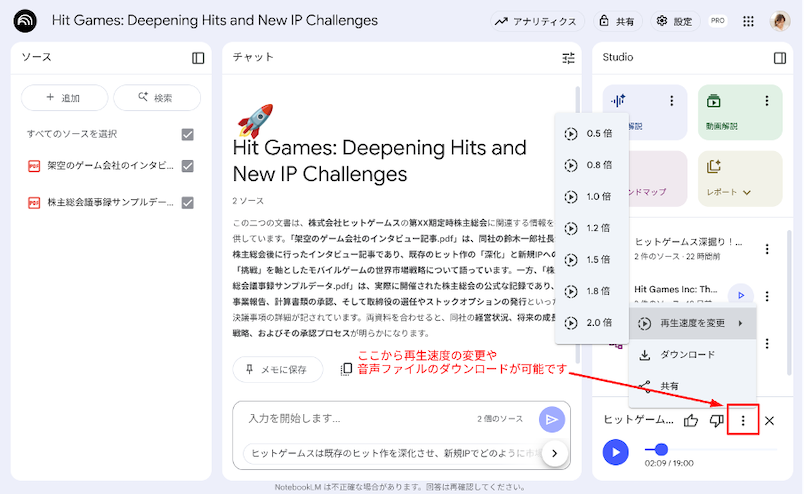Click the send message arrow button
804x494 pixels.
[x=552, y=420]
